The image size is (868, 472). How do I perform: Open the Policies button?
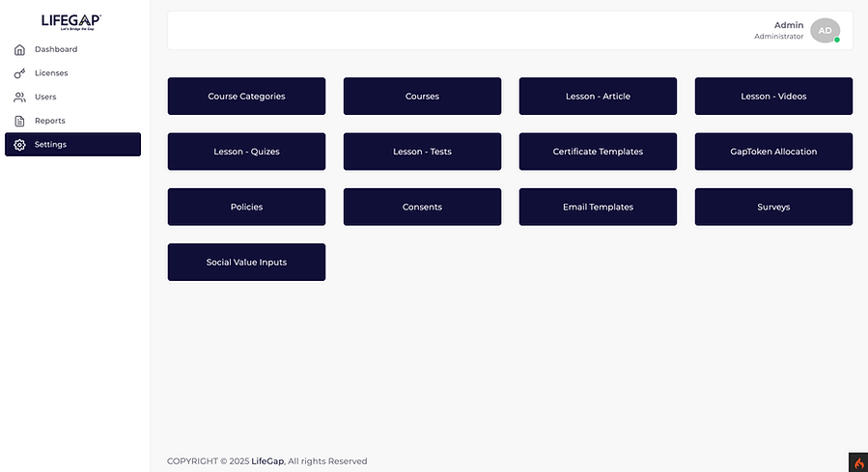[246, 207]
